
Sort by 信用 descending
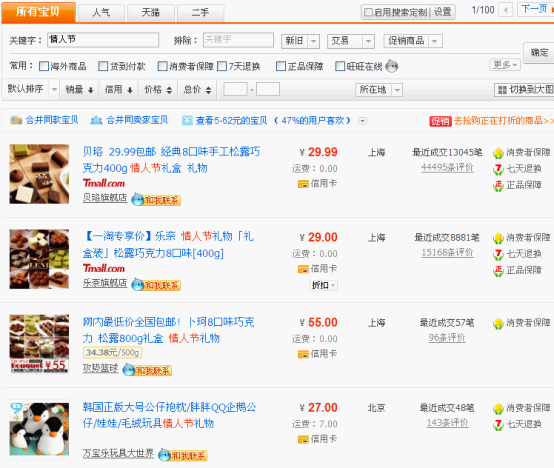119,90
